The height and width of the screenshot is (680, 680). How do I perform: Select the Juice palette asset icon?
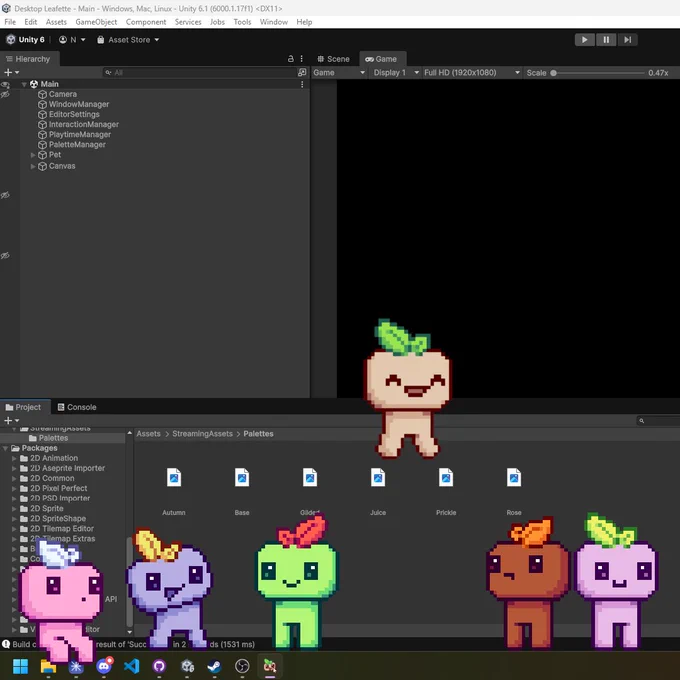[378, 477]
